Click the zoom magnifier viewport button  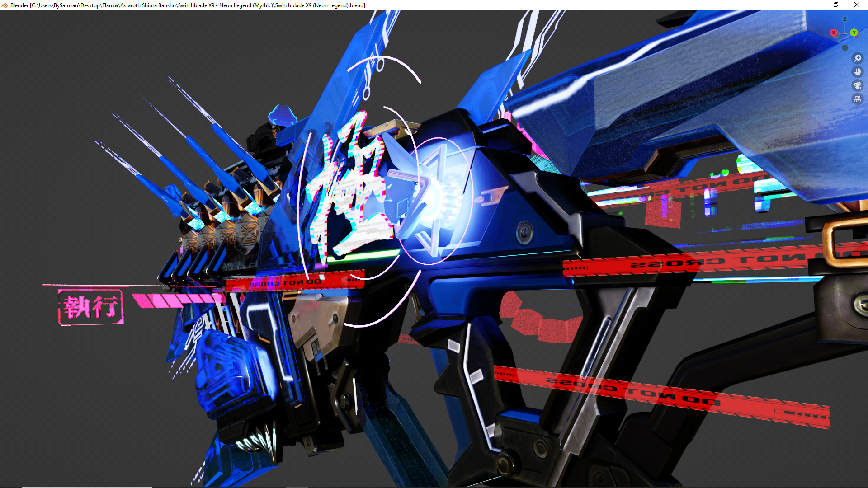pyautogui.click(x=857, y=58)
